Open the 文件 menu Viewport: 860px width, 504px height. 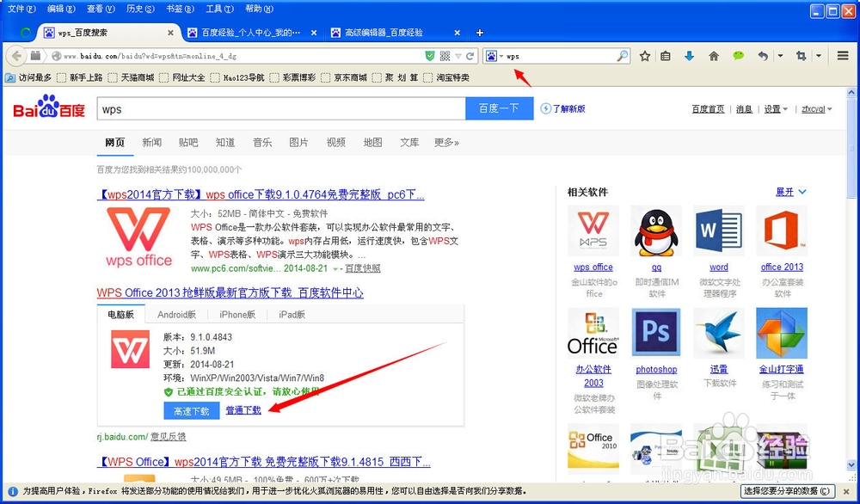click(x=22, y=9)
